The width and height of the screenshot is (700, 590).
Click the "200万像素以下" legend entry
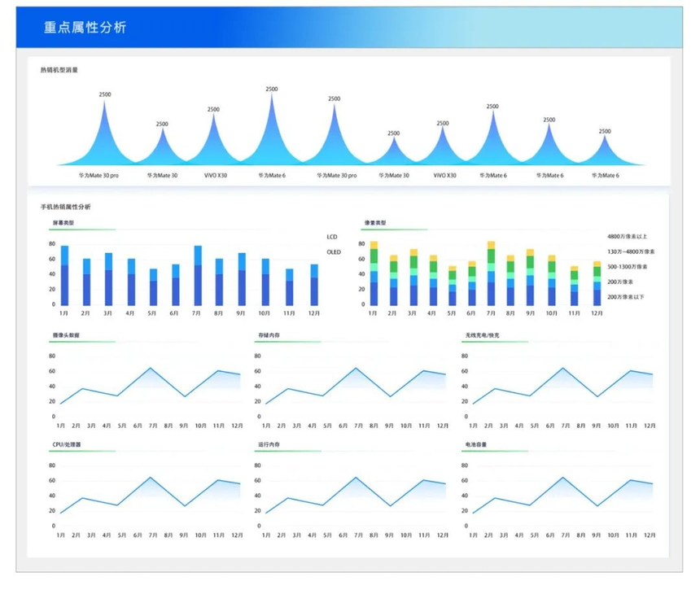pos(625,297)
